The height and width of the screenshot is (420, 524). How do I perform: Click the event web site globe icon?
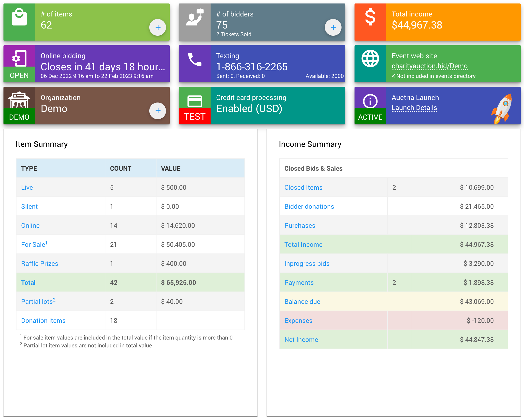pos(370,59)
